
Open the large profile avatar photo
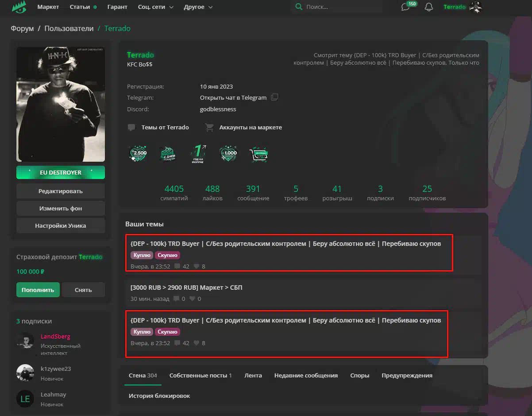[x=61, y=105]
